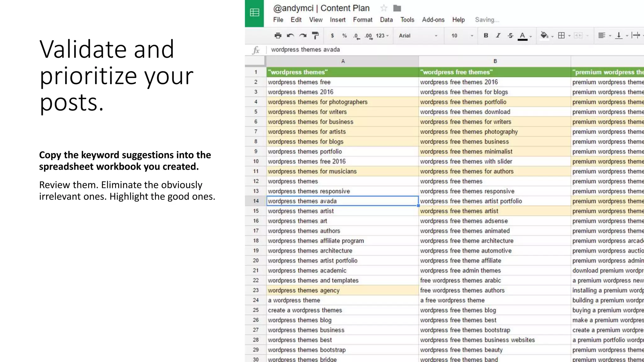644x362 pixels.
Task: Select cell "wordpress free themes adsense"
Action: (x=495, y=221)
